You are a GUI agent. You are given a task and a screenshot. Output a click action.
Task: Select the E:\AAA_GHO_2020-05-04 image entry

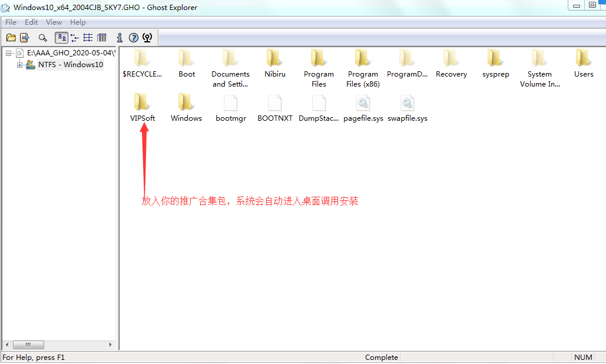(71, 53)
